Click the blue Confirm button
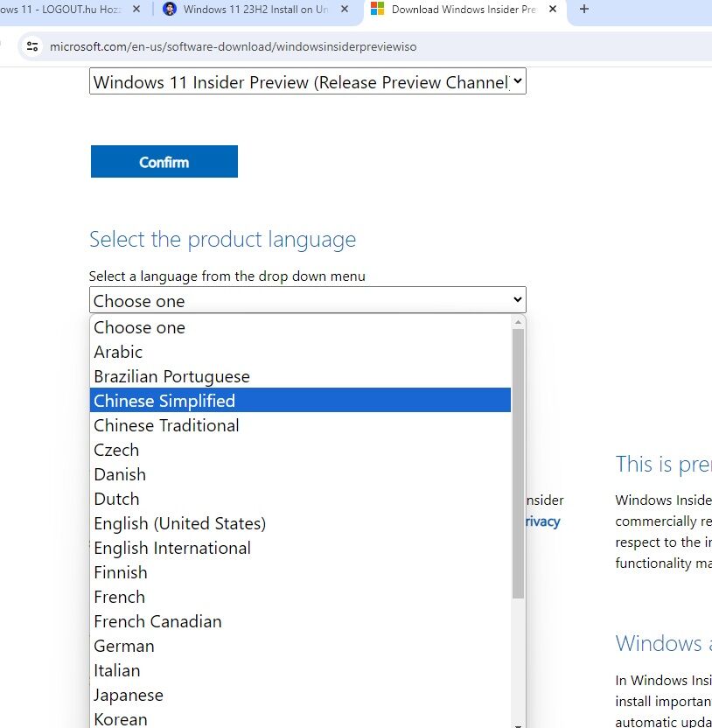Viewport: 712px width, 728px height. 164,162
